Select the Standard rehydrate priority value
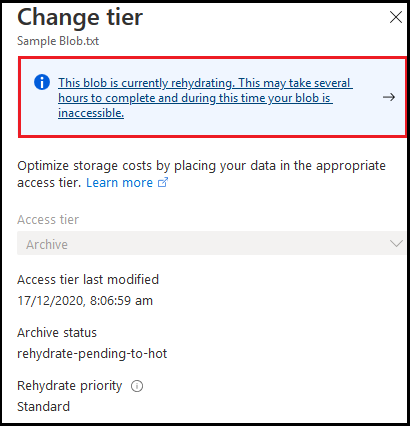410x426 pixels. tap(44, 407)
